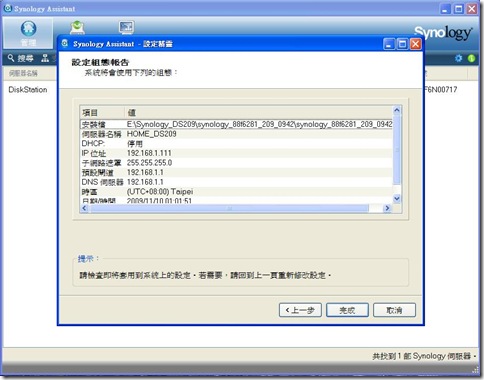Click the setup wizard dialog title bar icon
Screen dimensions: 484x380
pyautogui.click(x=65, y=43)
